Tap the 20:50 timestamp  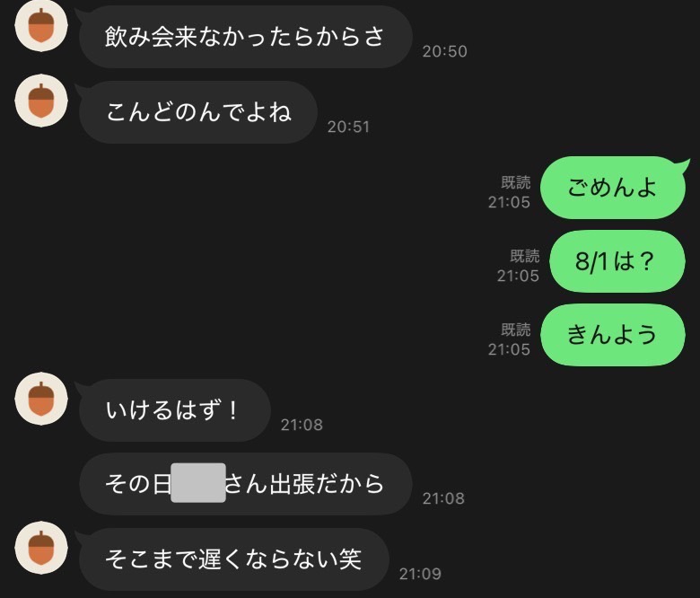tap(444, 52)
